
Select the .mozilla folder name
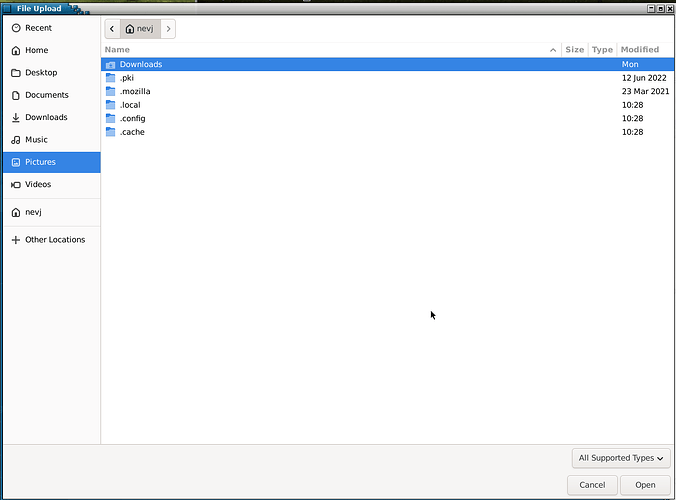click(135, 91)
